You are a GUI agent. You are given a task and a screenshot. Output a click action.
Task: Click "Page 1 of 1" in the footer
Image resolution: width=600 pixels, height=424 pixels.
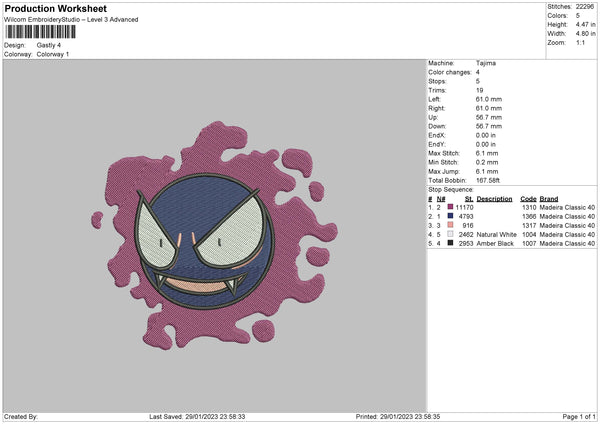(579, 417)
